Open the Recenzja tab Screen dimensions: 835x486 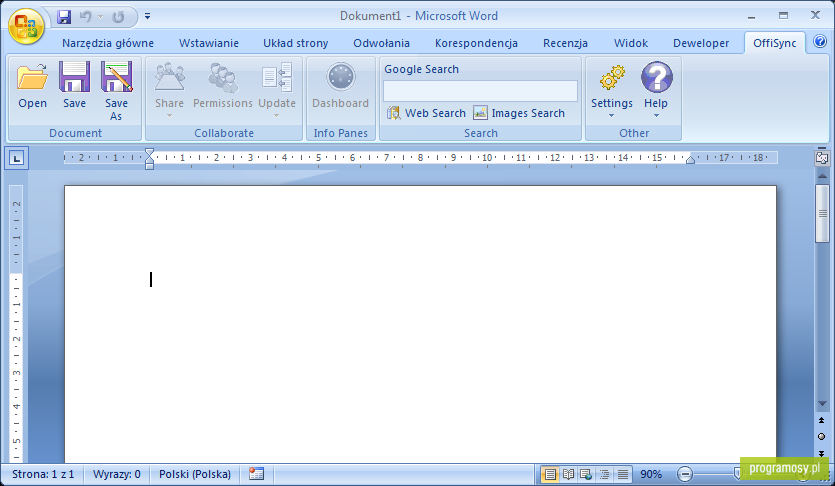click(565, 43)
